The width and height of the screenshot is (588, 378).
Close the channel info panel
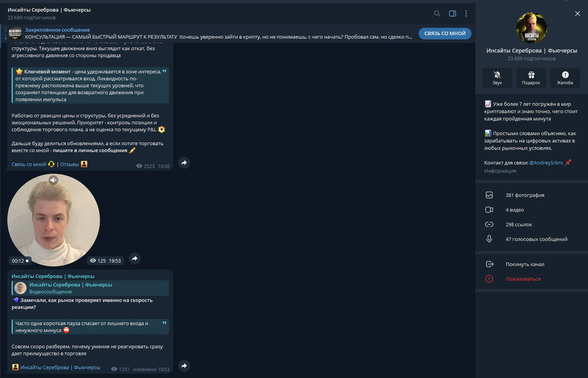(577, 14)
